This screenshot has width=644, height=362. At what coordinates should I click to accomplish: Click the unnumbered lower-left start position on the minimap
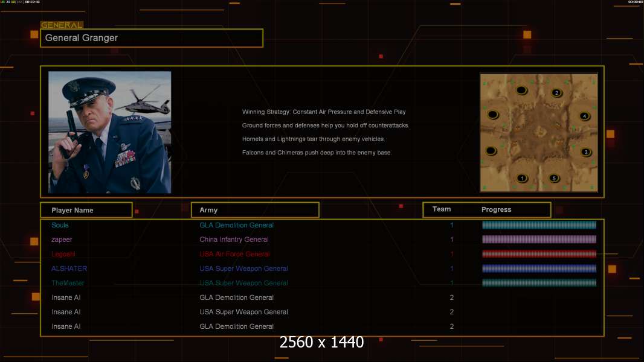(491, 151)
